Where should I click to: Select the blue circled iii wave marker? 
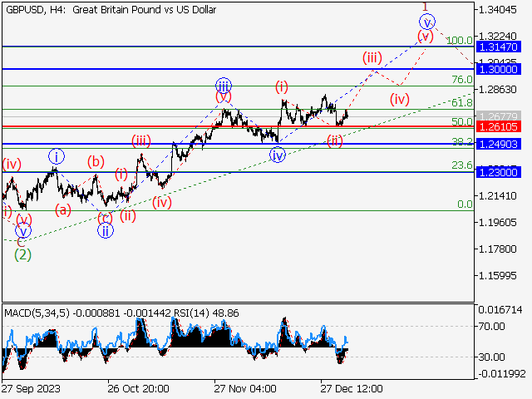click(224, 86)
